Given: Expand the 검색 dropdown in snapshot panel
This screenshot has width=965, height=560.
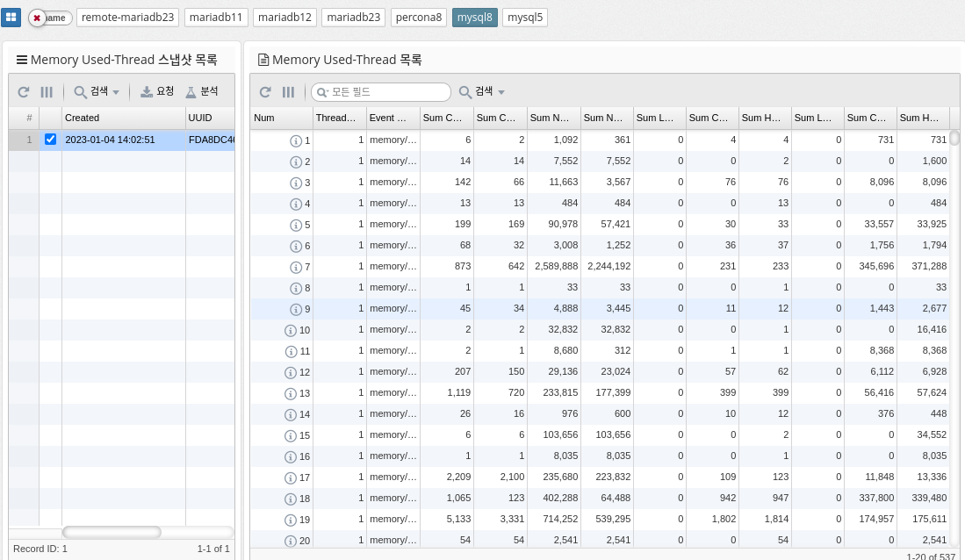Looking at the screenshot, I should 97,92.
